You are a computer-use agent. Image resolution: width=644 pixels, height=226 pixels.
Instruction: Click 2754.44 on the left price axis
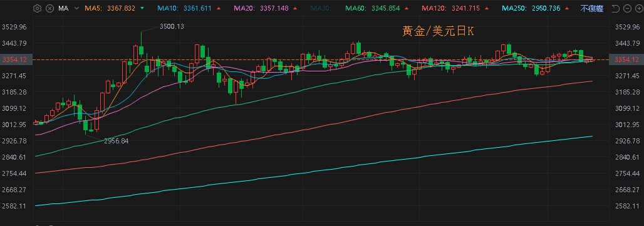[x=14, y=173]
